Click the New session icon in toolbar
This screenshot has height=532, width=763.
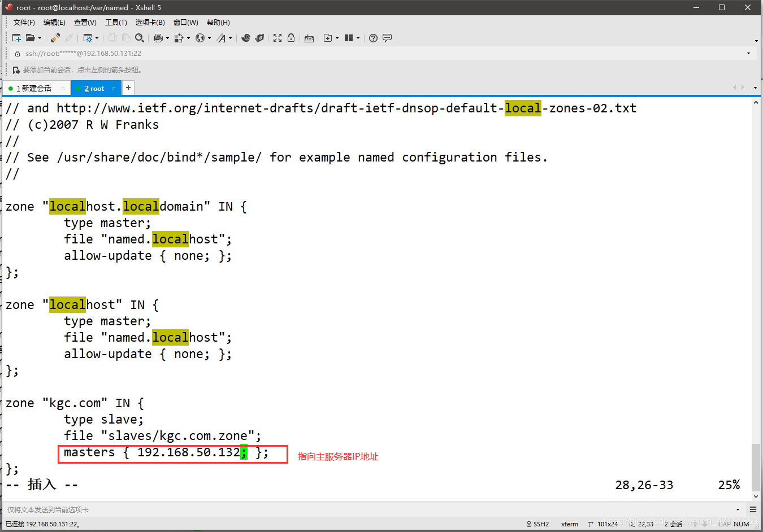(x=16, y=38)
